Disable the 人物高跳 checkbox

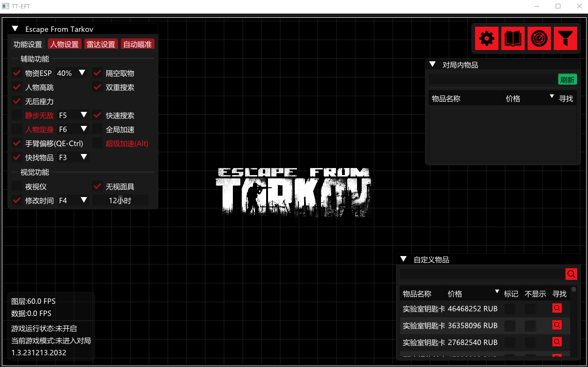(17, 87)
